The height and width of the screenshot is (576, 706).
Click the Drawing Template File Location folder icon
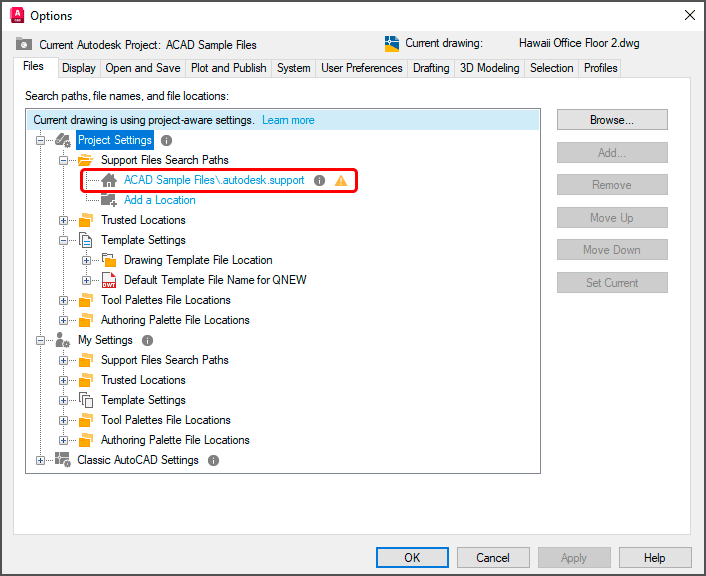pyautogui.click(x=109, y=260)
